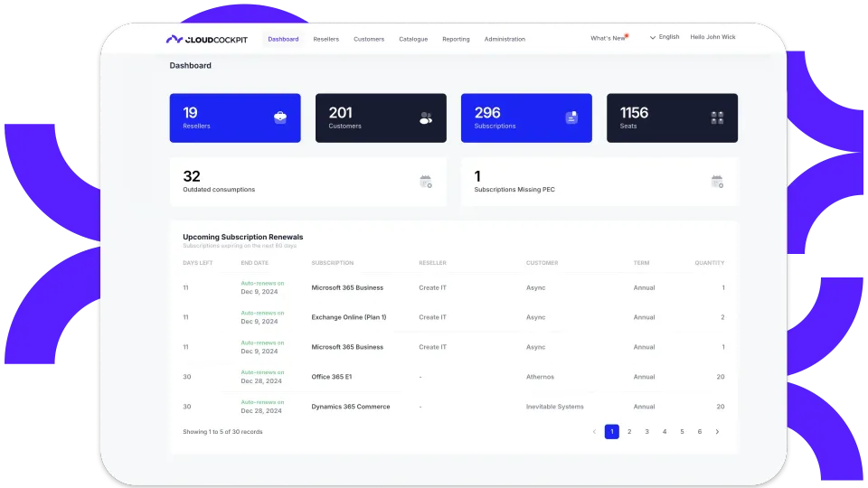868x488 pixels.
Task: Click the Resellers briefcase icon
Action: coord(280,117)
